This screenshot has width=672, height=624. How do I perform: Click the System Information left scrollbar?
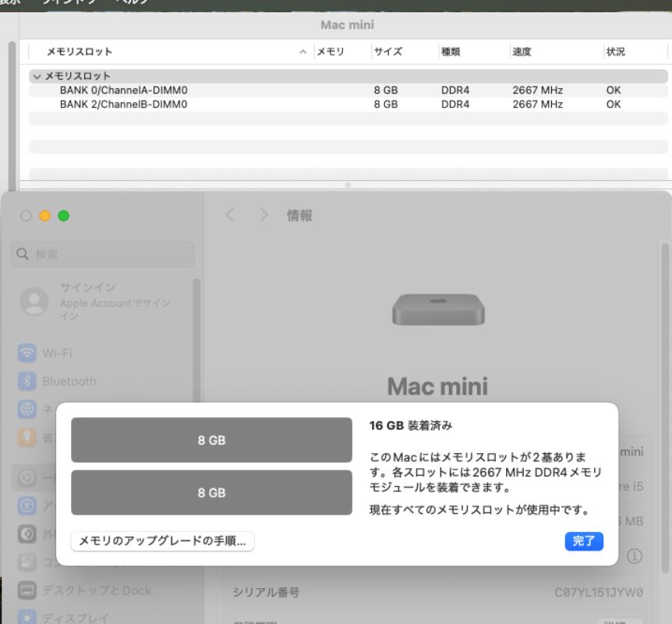pyautogui.click(x=12, y=115)
